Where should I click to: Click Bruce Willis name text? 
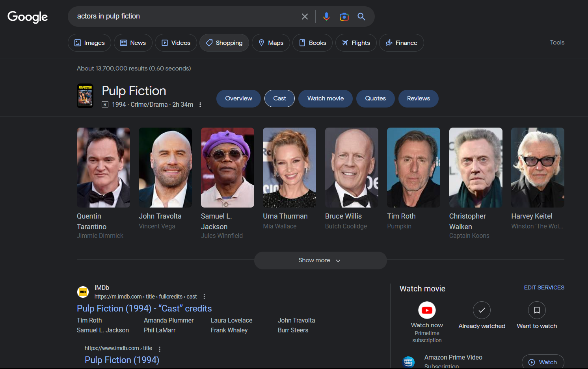pos(343,216)
